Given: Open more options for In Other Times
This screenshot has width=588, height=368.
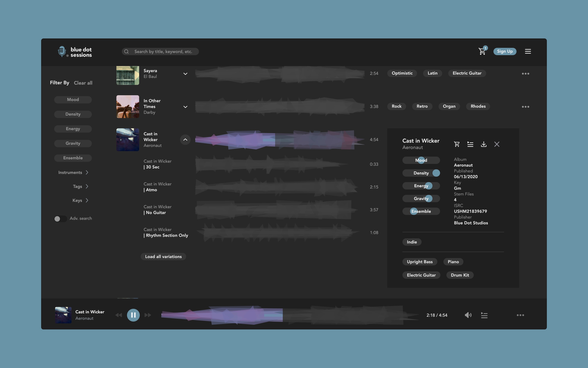Looking at the screenshot, I should pos(525,107).
